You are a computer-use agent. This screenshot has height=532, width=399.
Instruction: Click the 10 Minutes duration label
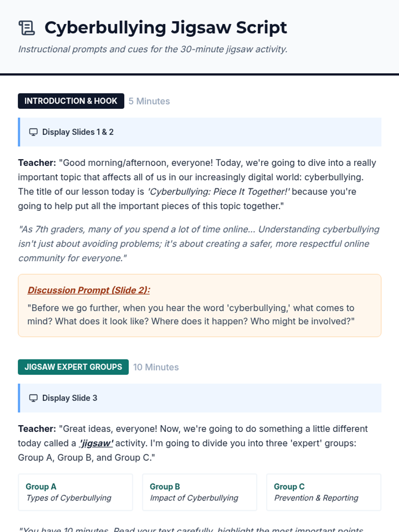click(156, 367)
